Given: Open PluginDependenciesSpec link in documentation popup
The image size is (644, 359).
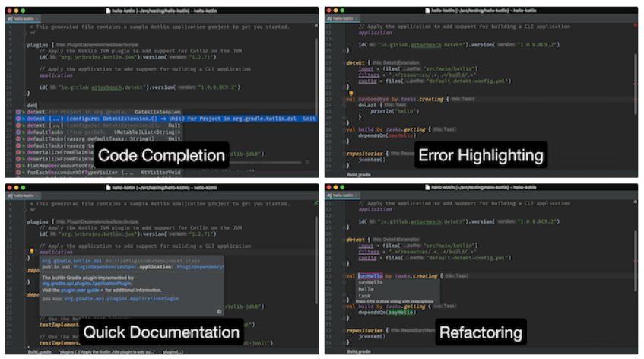Looking at the screenshot, I should tap(105, 267).
